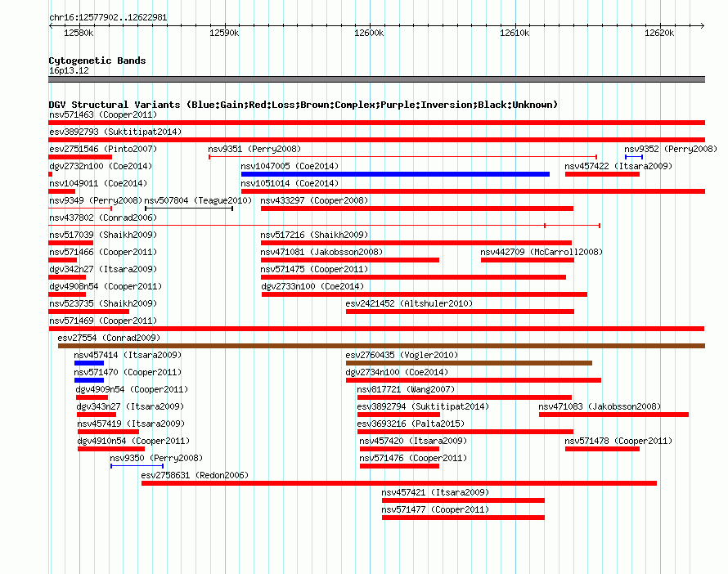Click nsv433297 (Cooper2008) label
Screen dimensions: 728x574
314,200
